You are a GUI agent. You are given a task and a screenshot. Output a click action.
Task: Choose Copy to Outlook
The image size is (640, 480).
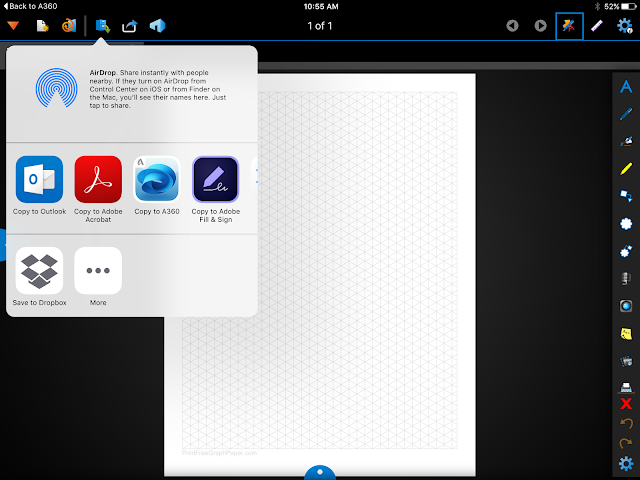[x=39, y=184]
